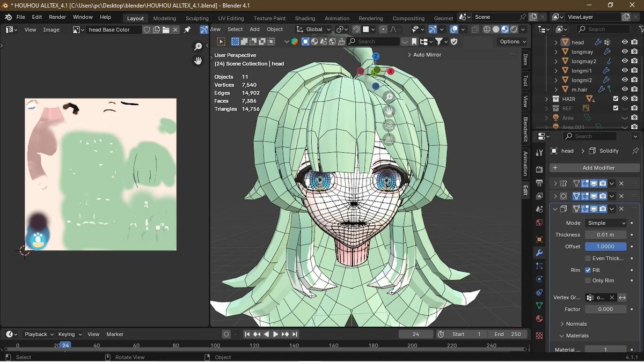Switch to the Shading workspace tab

click(x=305, y=18)
